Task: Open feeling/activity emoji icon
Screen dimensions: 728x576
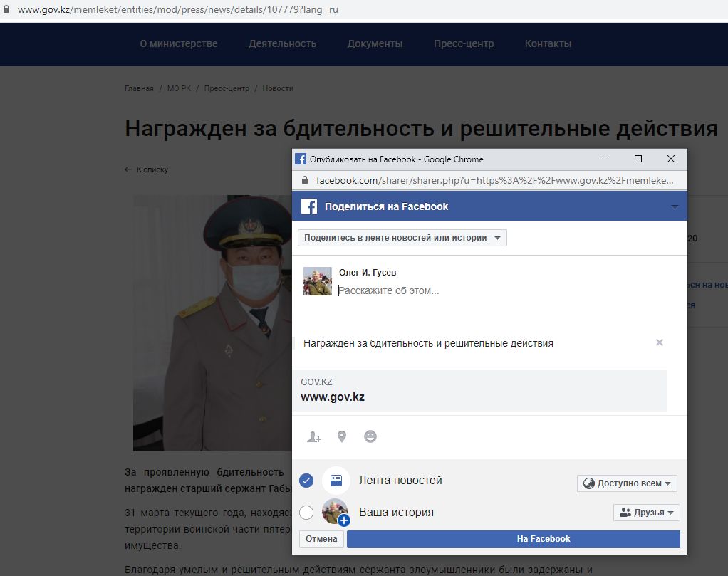Action: (370, 436)
